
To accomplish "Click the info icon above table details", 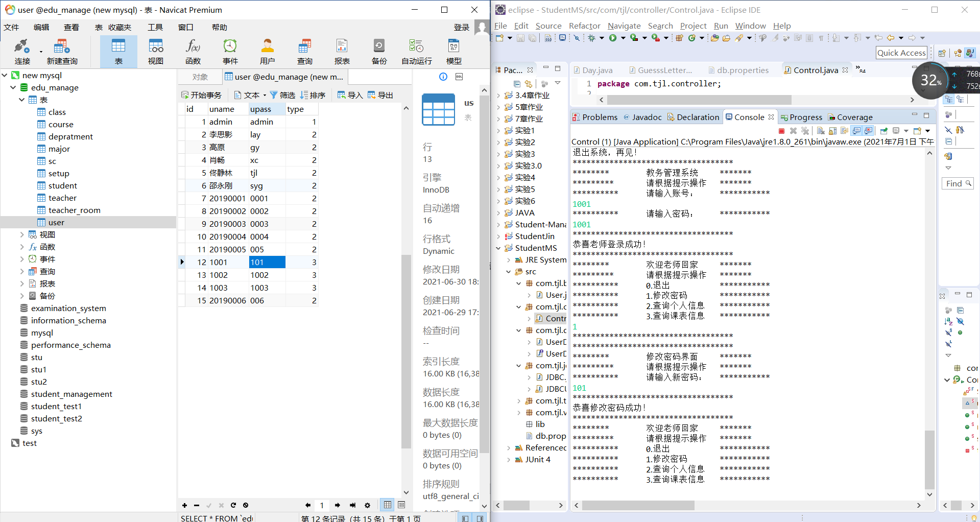I will pos(443,77).
